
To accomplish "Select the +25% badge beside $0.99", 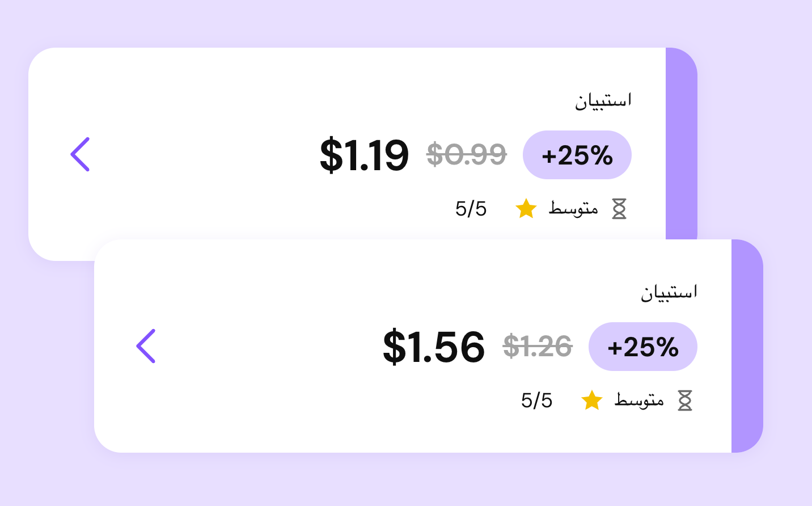I will pos(577,155).
